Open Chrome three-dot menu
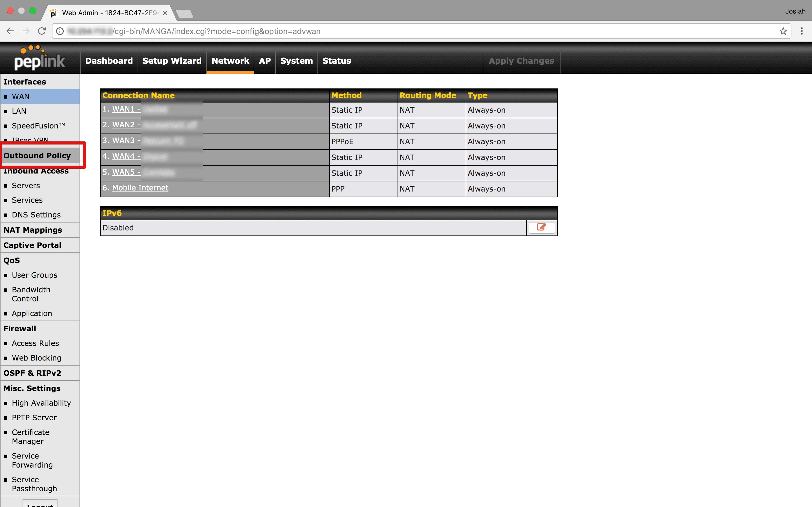 pos(802,31)
